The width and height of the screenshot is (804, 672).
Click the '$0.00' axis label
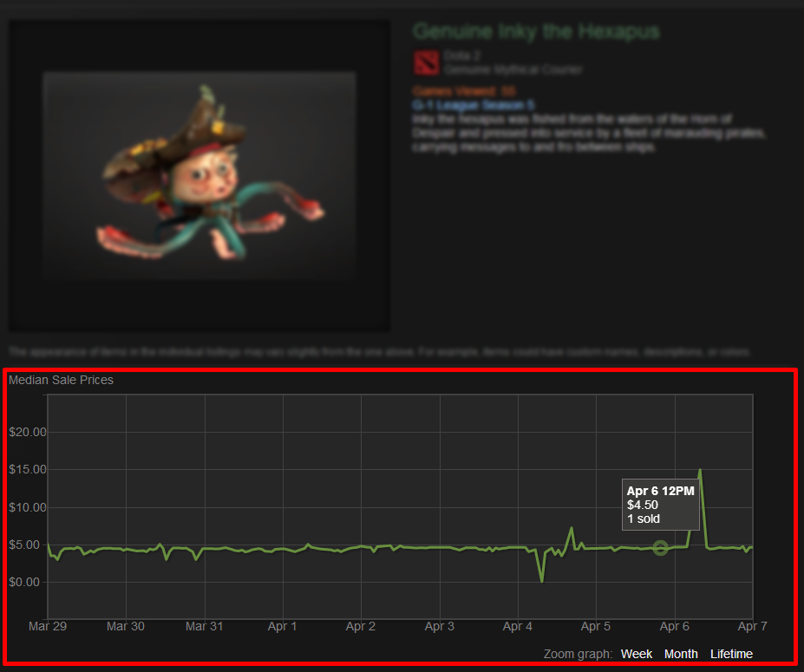point(24,583)
